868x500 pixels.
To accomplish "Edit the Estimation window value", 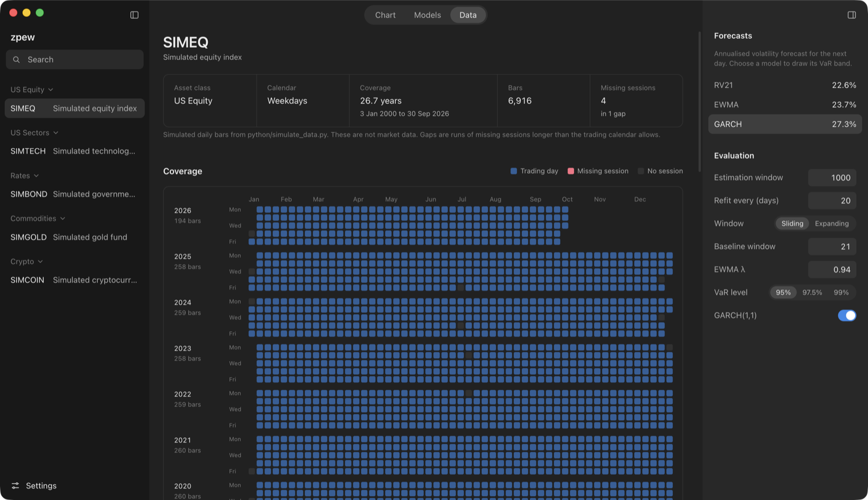I will coord(832,178).
